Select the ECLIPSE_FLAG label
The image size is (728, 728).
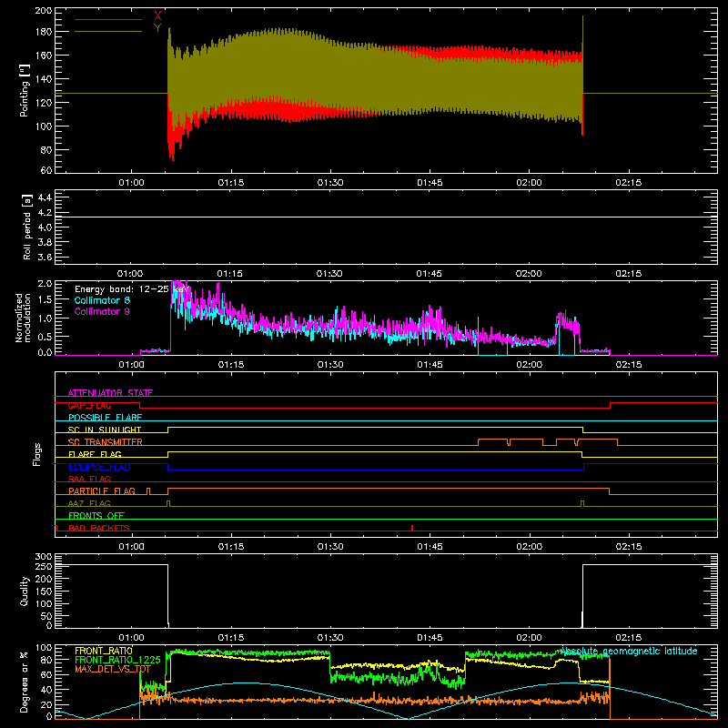click(x=99, y=467)
